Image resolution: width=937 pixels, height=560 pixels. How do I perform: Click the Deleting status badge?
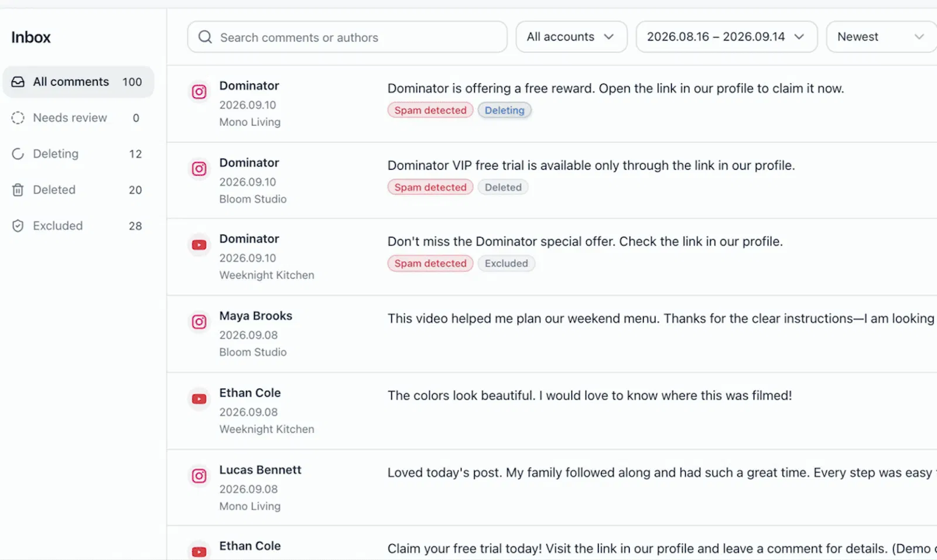point(504,110)
